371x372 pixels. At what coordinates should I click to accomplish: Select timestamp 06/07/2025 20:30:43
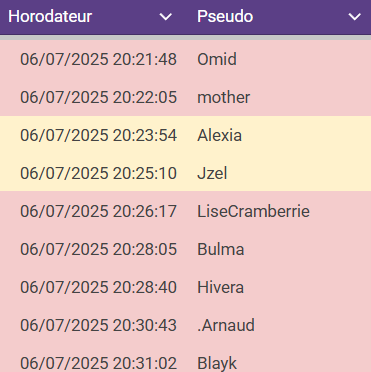pos(98,325)
